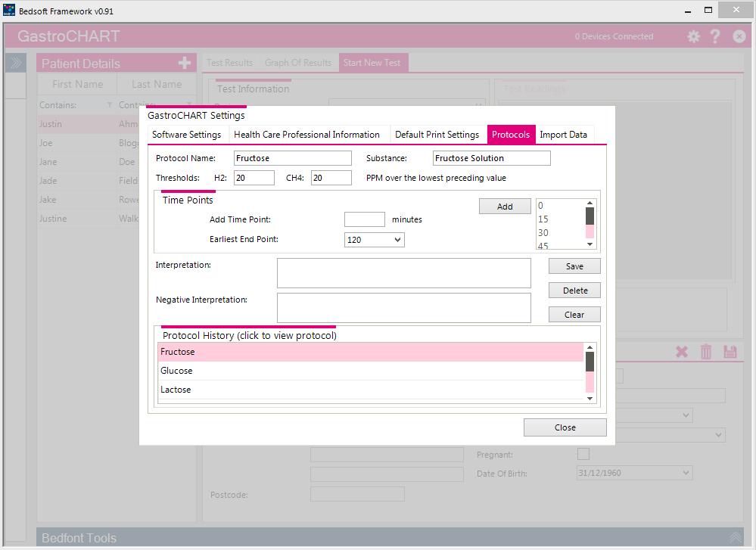Screen dimensions: 756x550
Task: Click the Save protocol button
Action: point(574,266)
